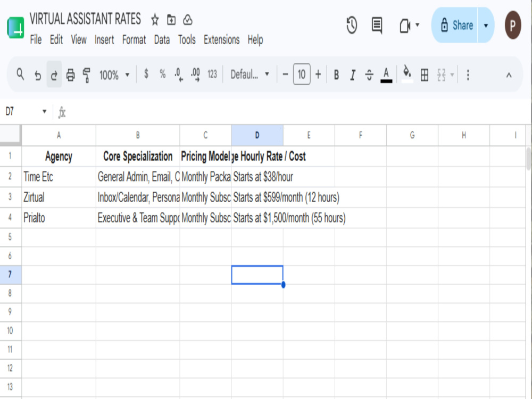Click the merge cells icon

[441, 74]
